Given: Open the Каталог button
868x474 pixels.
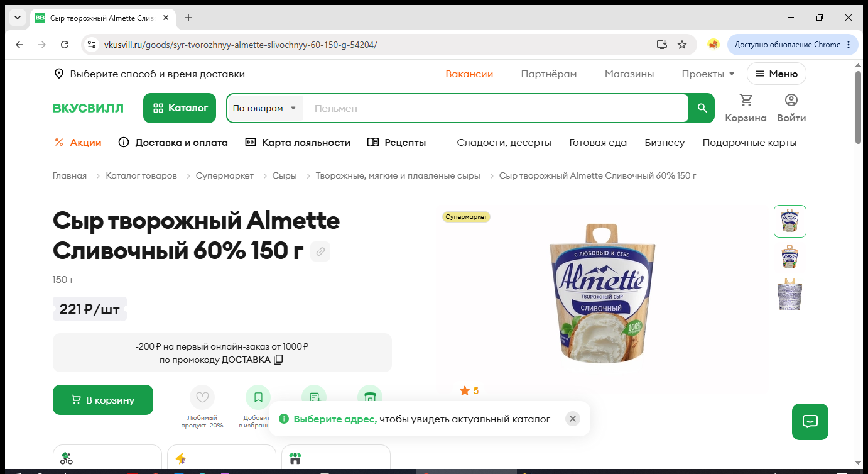Looking at the screenshot, I should pyautogui.click(x=180, y=108).
